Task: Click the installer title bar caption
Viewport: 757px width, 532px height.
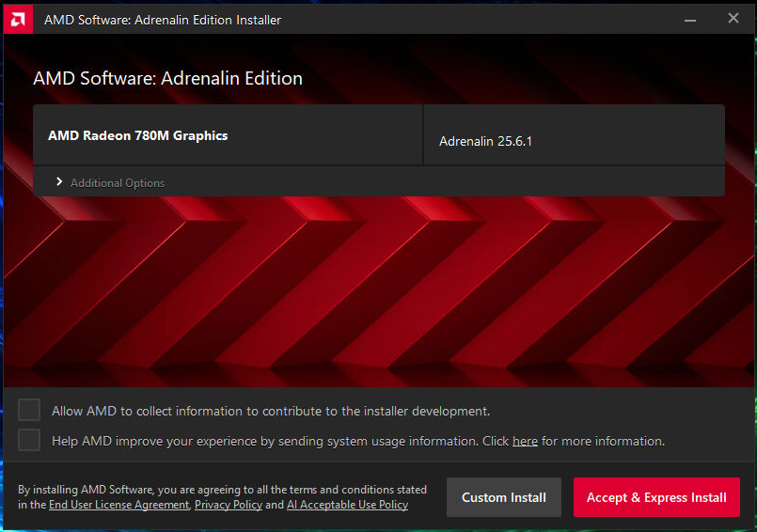Action: 162,20
